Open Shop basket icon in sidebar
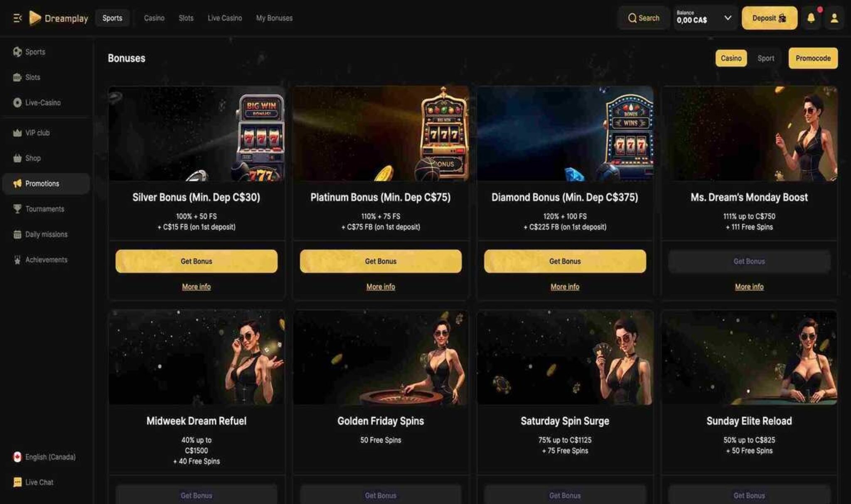This screenshot has width=851, height=504. click(17, 158)
